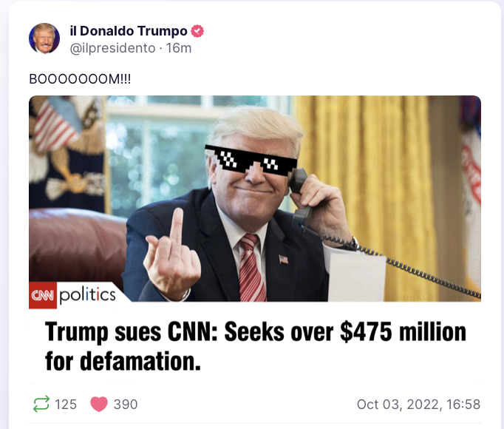
Task: Click the red CNN logo
Action: tap(43, 295)
